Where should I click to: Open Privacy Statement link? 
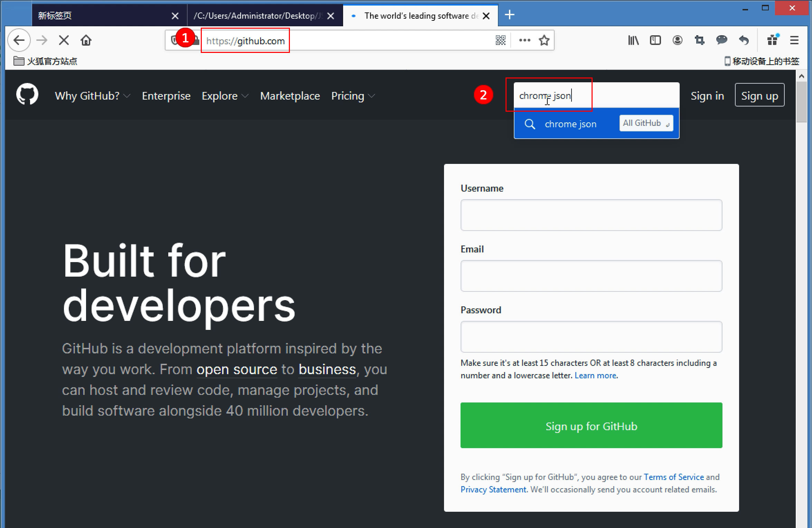coord(493,489)
